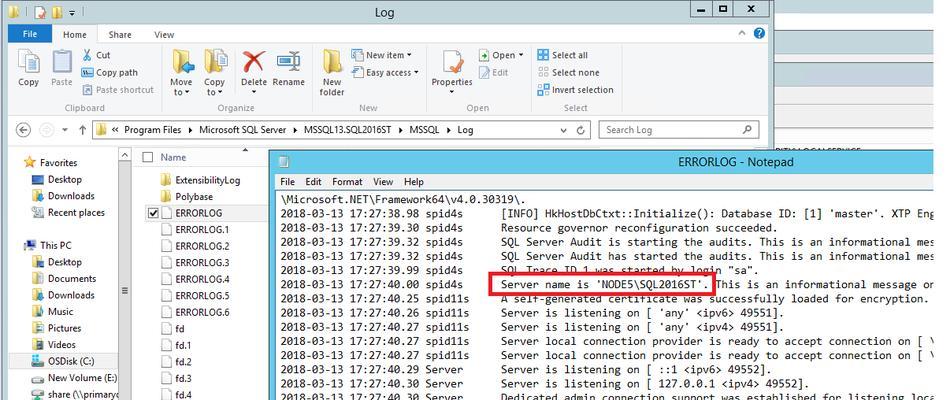Select the fd.2 file
The width and height of the screenshot is (950, 400).
coord(177,362)
